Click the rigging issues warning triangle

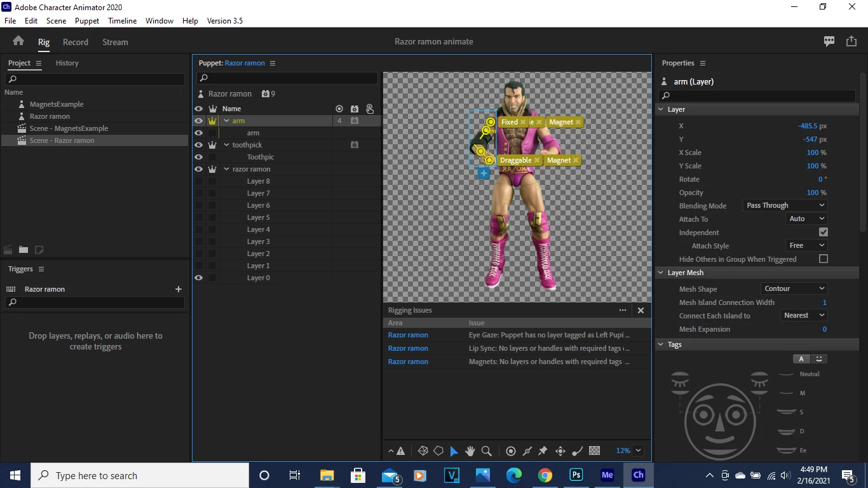coord(401,451)
